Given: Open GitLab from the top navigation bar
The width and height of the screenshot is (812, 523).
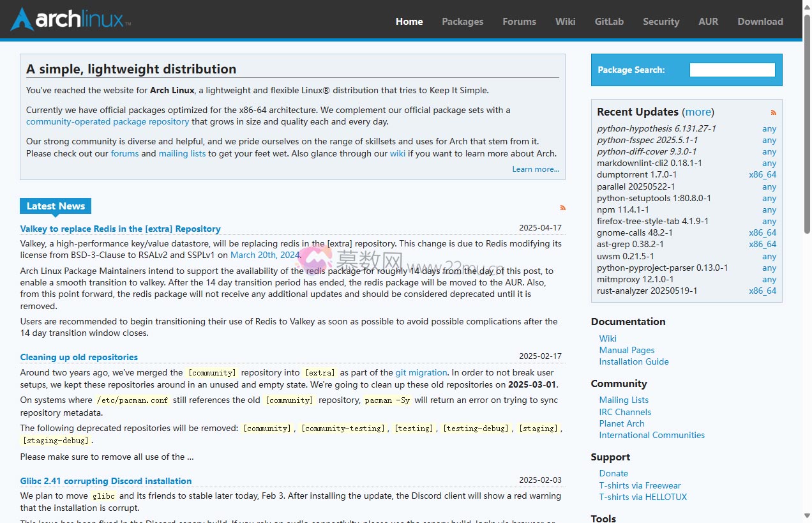Looking at the screenshot, I should (x=608, y=21).
